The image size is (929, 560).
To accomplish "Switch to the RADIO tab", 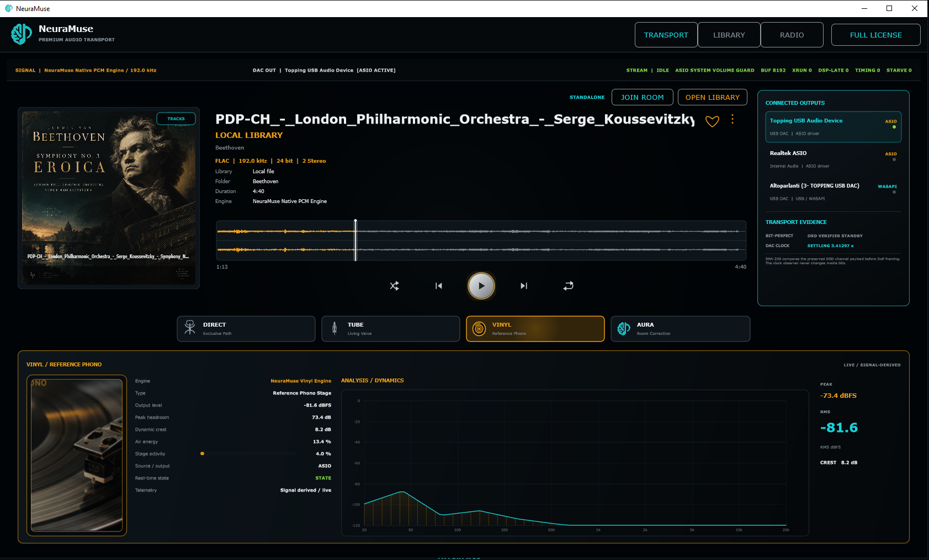I will (x=792, y=35).
